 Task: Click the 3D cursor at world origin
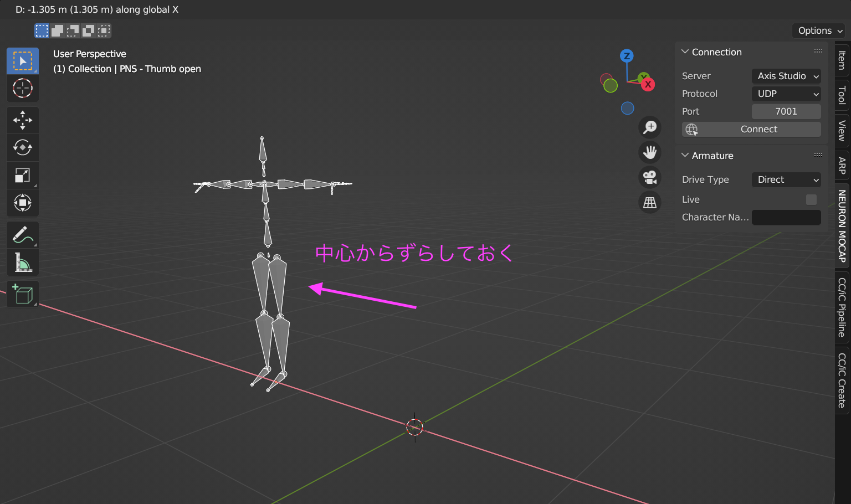coord(414,427)
